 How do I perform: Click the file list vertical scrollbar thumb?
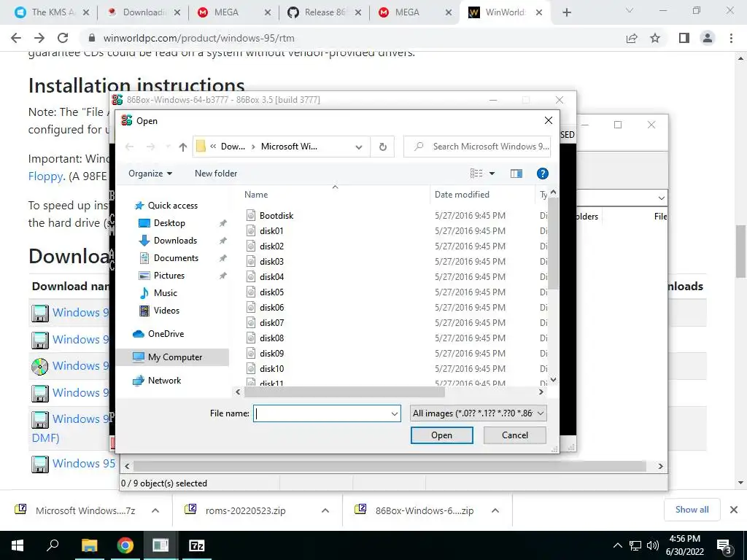tap(553, 243)
